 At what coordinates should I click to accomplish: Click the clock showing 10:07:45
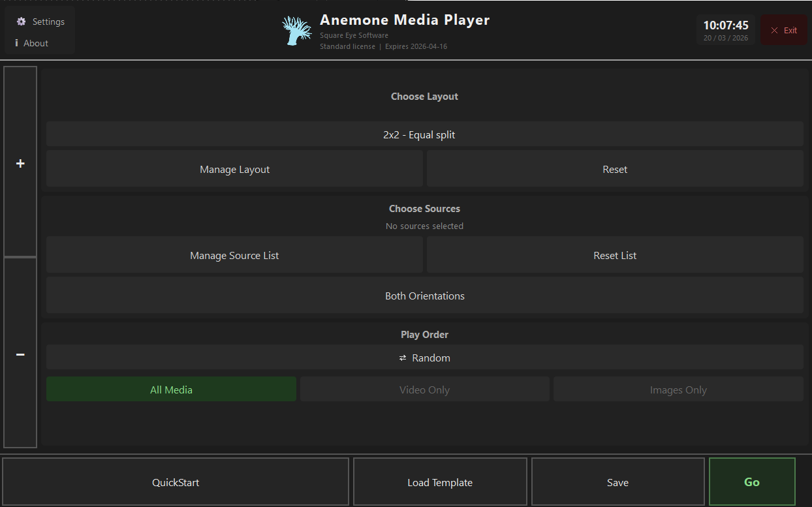tap(725, 25)
